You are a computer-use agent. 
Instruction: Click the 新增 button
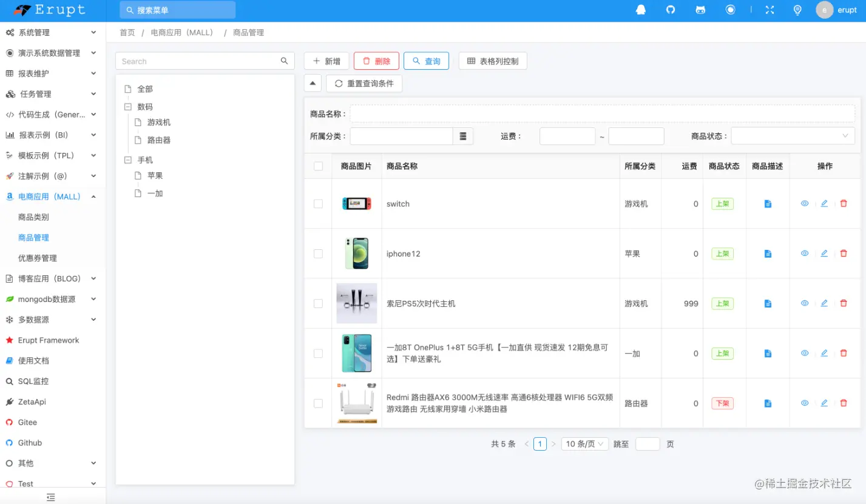point(326,61)
